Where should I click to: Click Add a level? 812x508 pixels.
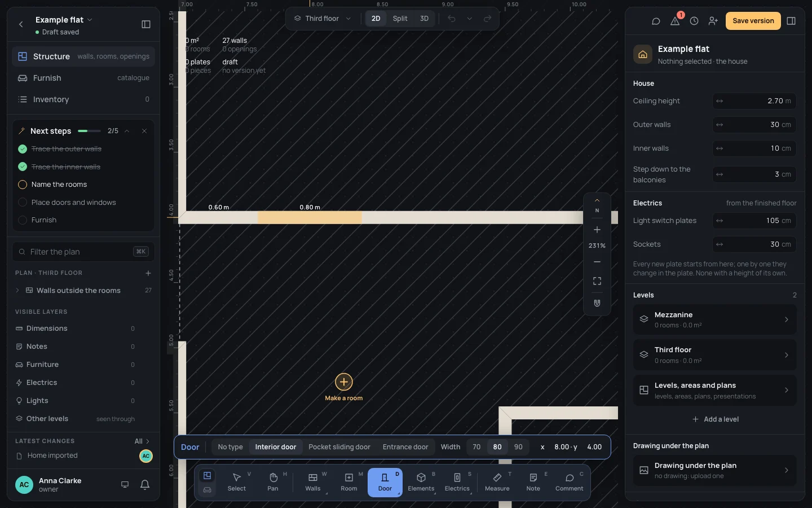click(x=715, y=419)
